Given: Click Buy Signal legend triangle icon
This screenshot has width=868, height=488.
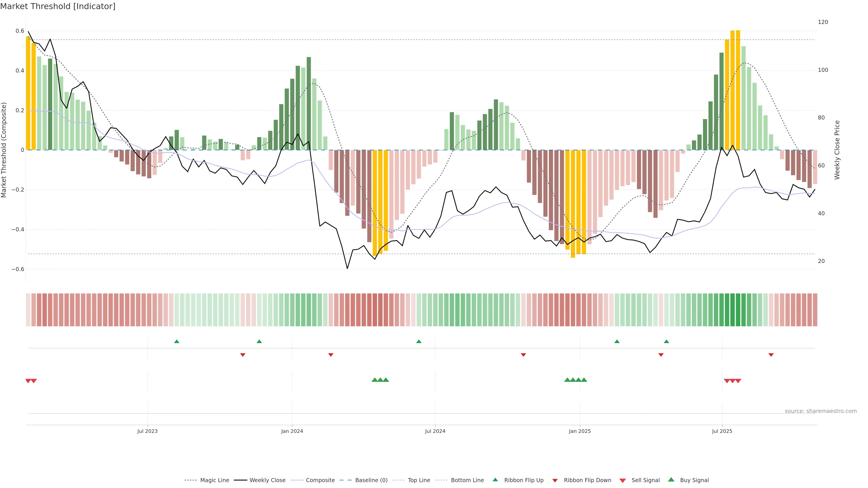Looking at the screenshot, I should point(671,480).
